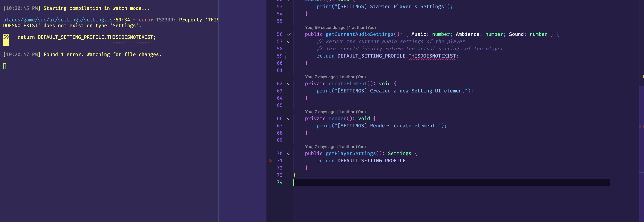Image resolution: width=644 pixels, height=222 pixels.
Task: Remove the breakpoint dot at line 71
Action: [270, 161]
